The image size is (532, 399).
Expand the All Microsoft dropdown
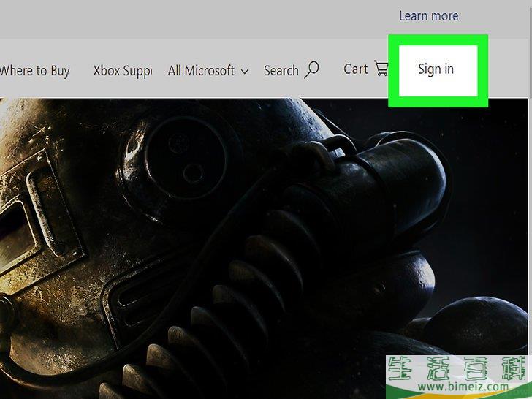click(208, 71)
